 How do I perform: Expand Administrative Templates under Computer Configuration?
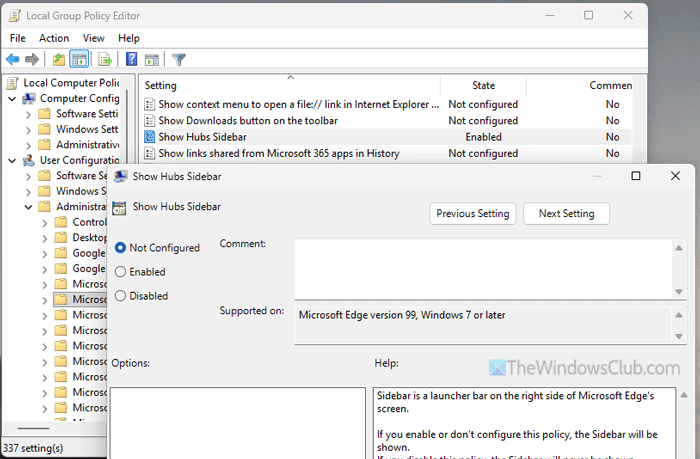[x=28, y=145]
